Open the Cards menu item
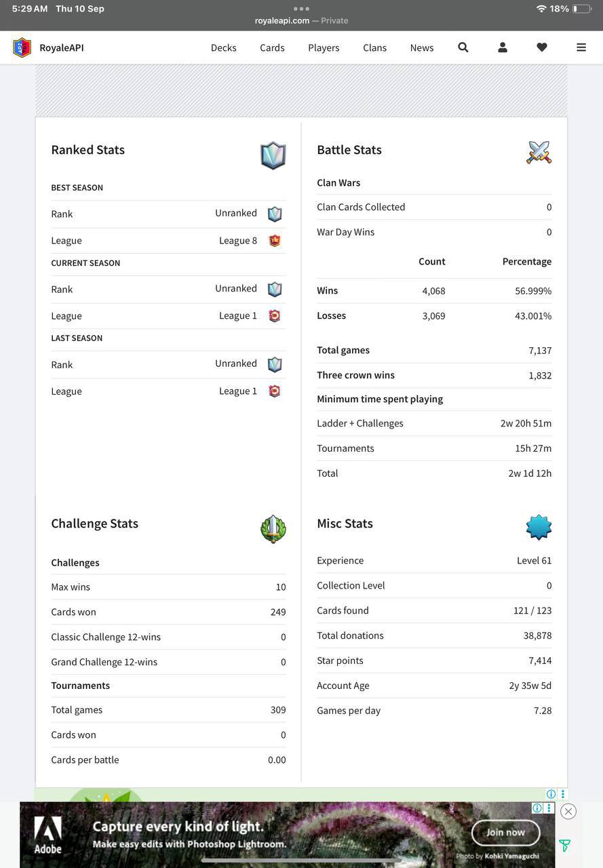Viewport: 603px width, 868px height. (x=272, y=47)
